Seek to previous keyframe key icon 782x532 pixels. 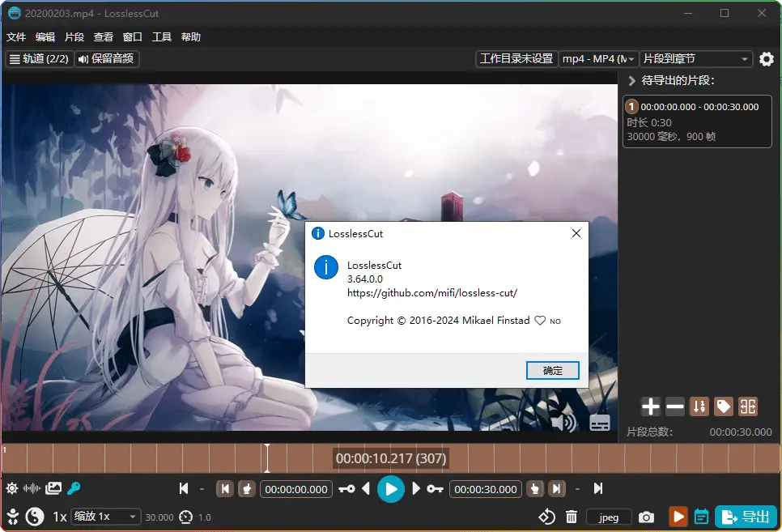click(346, 488)
